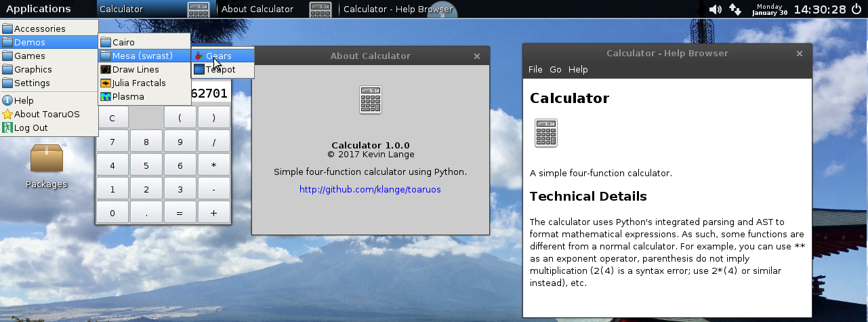Launch the Plasma demo
868x322 pixels.
[x=144, y=96]
